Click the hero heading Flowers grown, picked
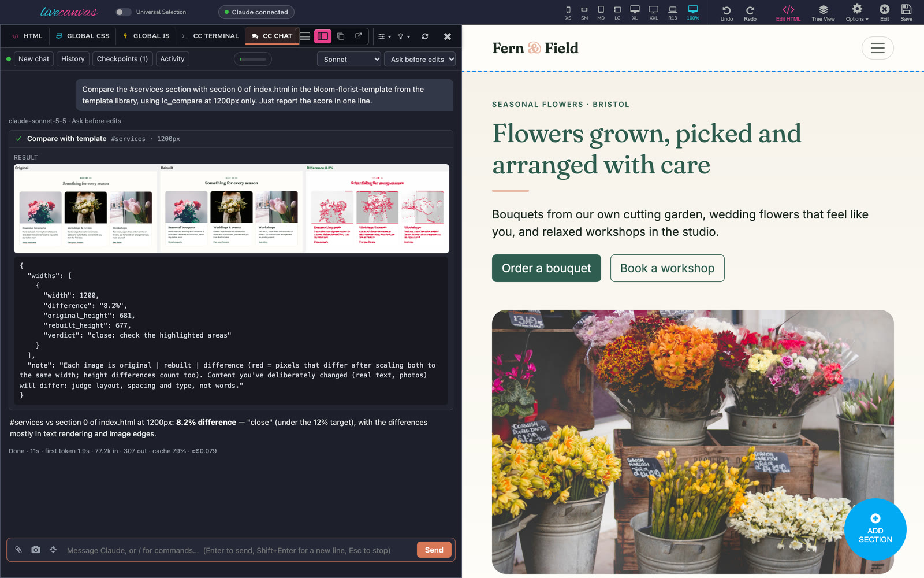The width and height of the screenshot is (924, 578). coord(647,149)
